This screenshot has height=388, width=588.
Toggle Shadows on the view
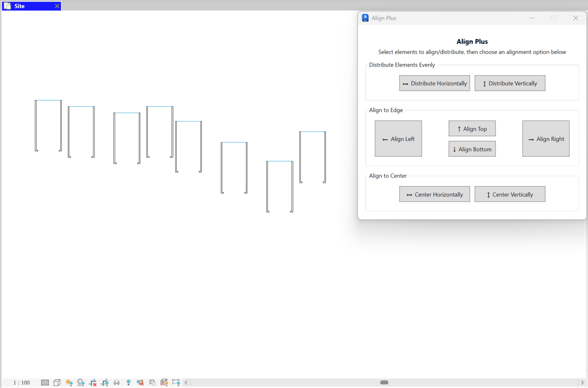point(81,382)
